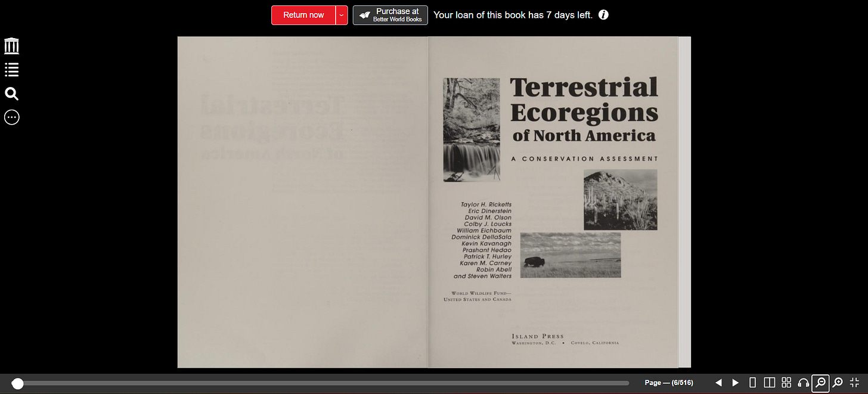Viewport: 868px width, 394px height.
Task: Click 'of North America' title line
Action: pos(584,136)
